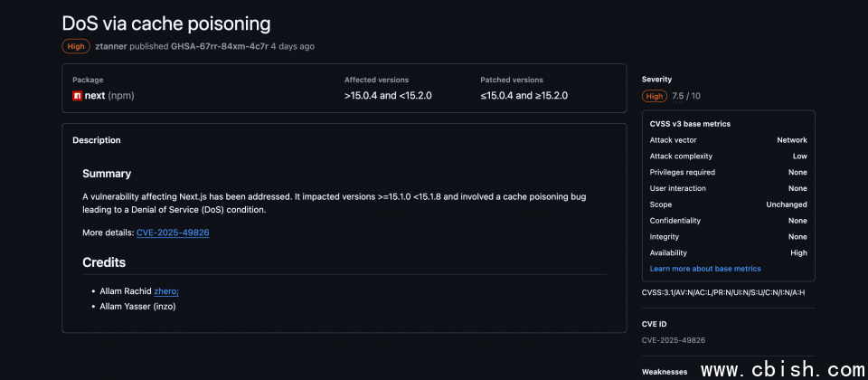Open the CVE-2025-49826 details link
The height and width of the screenshot is (380, 868).
pyautogui.click(x=173, y=233)
